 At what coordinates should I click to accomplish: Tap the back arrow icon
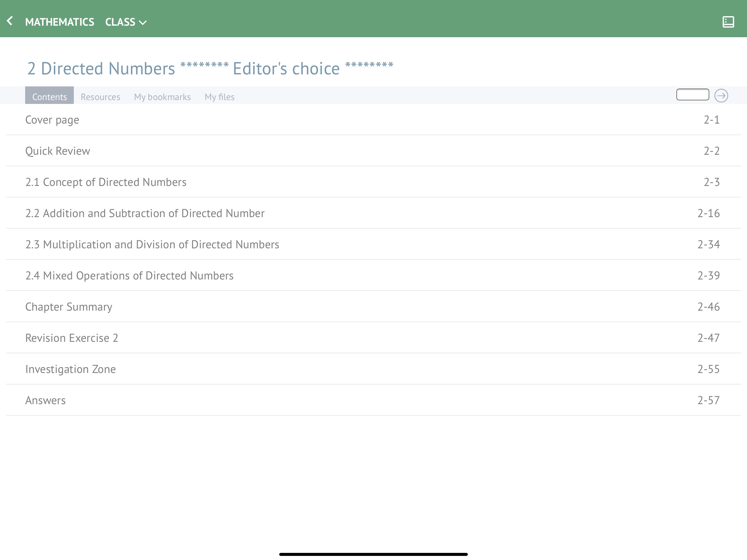tap(10, 21)
